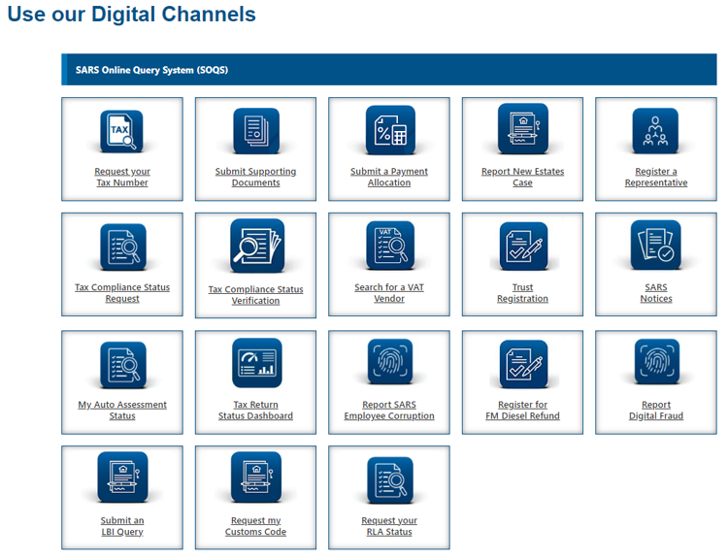Click My Auto Assessment Status link
The width and height of the screenshot is (728, 560).
(x=122, y=410)
